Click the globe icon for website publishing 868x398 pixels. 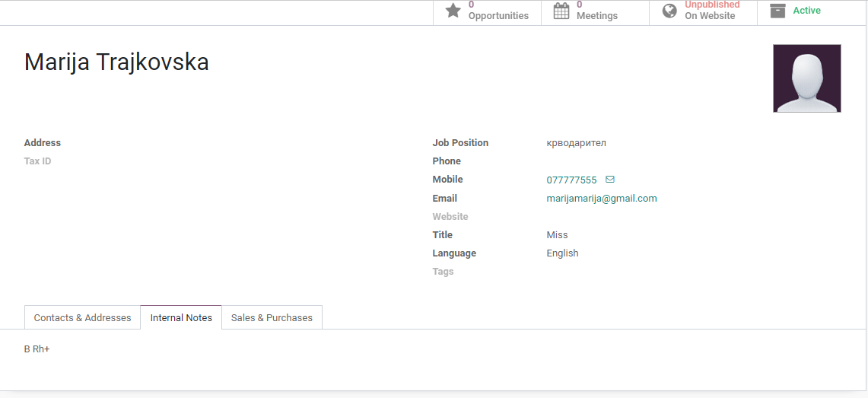click(x=669, y=11)
